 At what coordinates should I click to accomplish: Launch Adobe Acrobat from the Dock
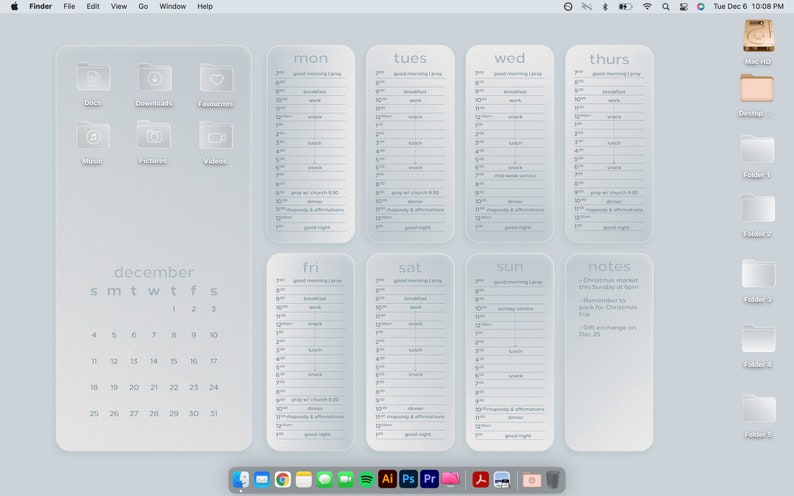click(480, 479)
